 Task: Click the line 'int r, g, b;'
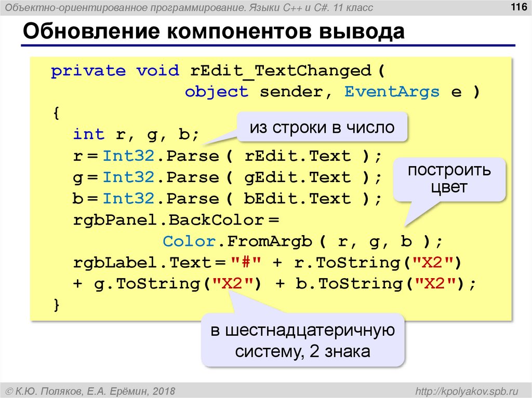[136, 134]
